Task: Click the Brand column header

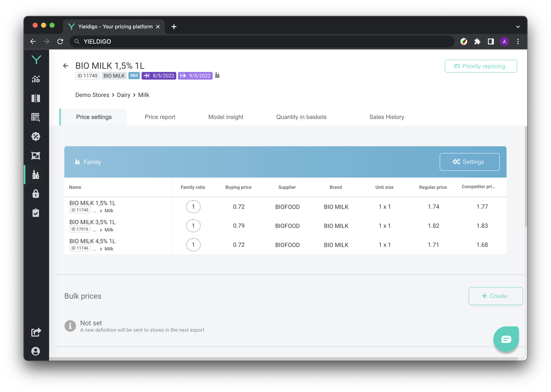Action: (x=336, y=187)
